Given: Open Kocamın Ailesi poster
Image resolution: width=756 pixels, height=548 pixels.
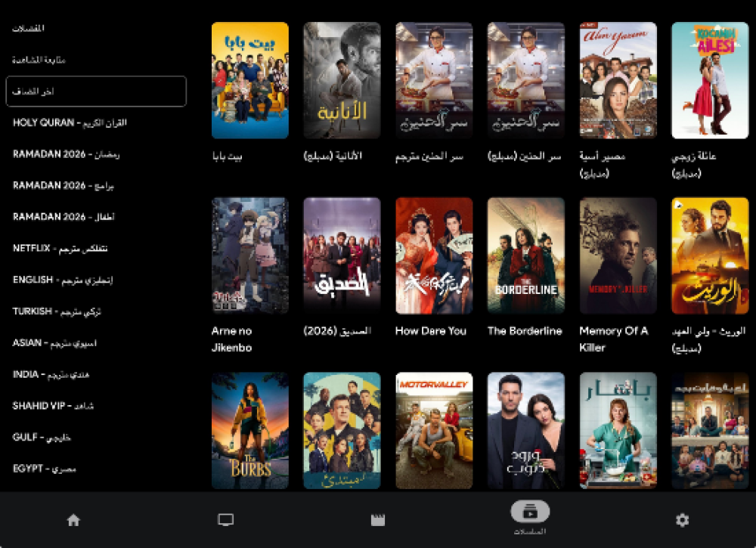Looking at the screenshot, I should pyautogui.click(x=709, y=80).
